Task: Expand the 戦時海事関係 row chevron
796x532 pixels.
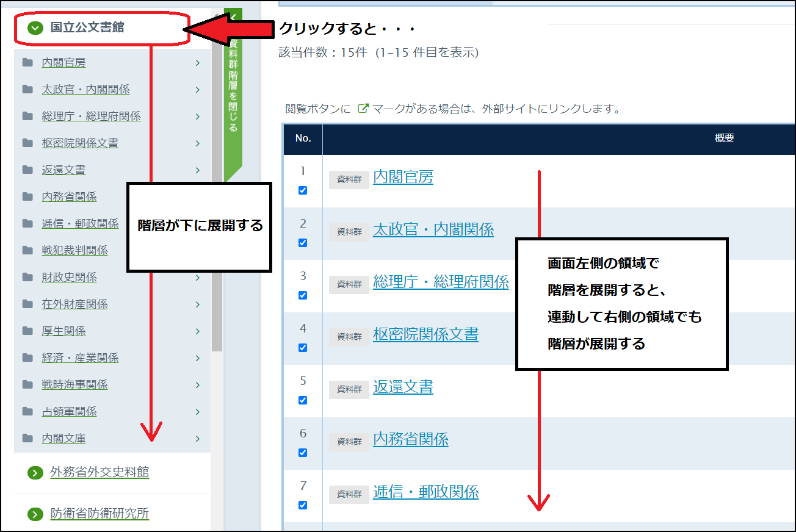Action: [x=198, y=385]
